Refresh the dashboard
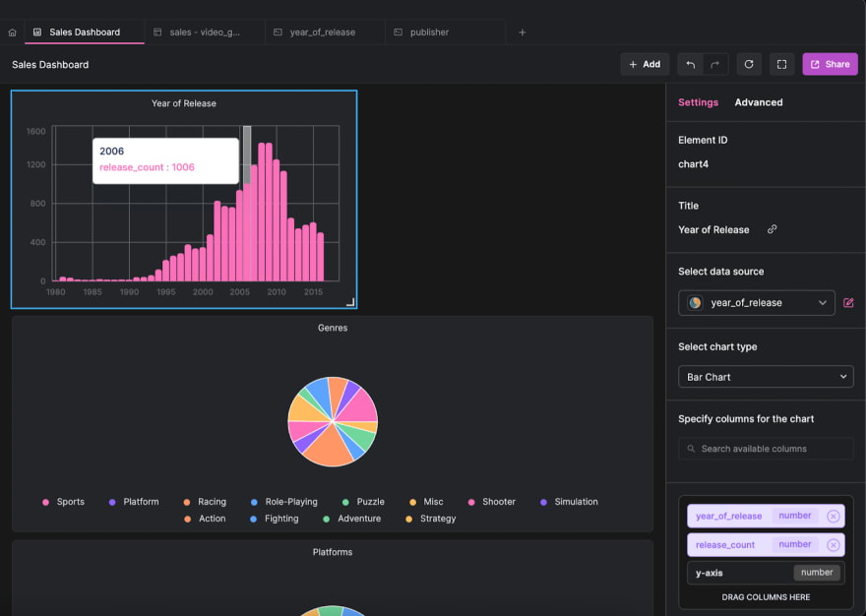The image size is (866, 616). [x=749, y=64]
